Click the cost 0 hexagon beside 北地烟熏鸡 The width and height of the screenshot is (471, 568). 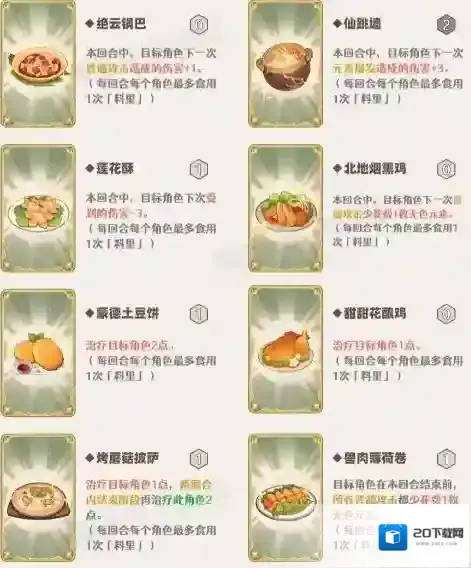[446, 169]
